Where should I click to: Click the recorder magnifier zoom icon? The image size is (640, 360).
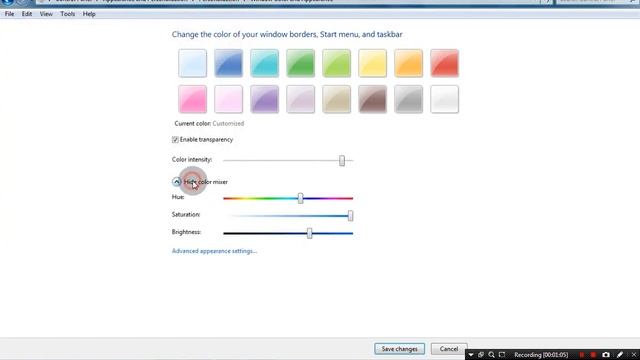491,355
